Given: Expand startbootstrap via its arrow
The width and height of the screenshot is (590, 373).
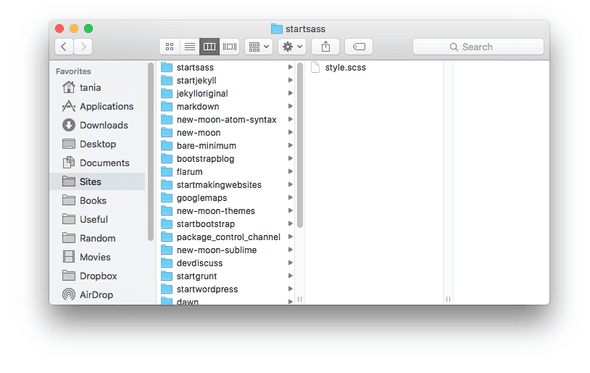Looking at the screenshot, I should coord(290,224).
